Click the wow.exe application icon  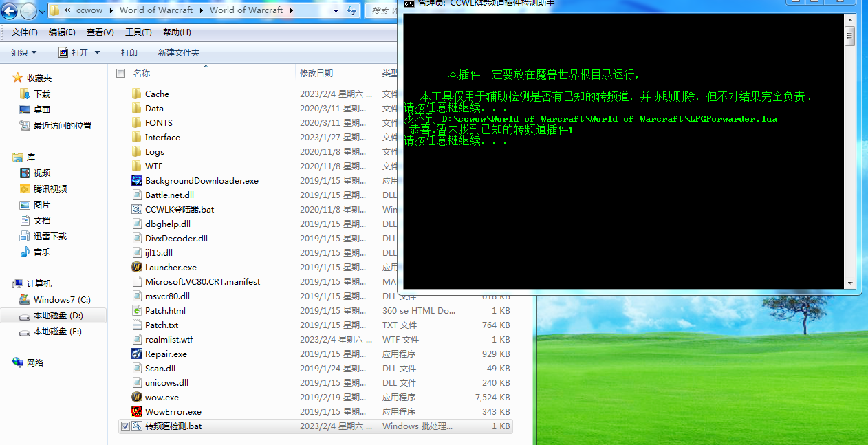[x=137, y=397]
